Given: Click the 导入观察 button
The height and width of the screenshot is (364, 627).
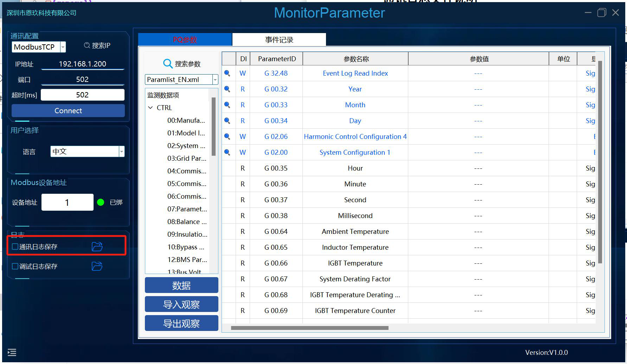Looking at the screenshot, I should tap(181, 304).
